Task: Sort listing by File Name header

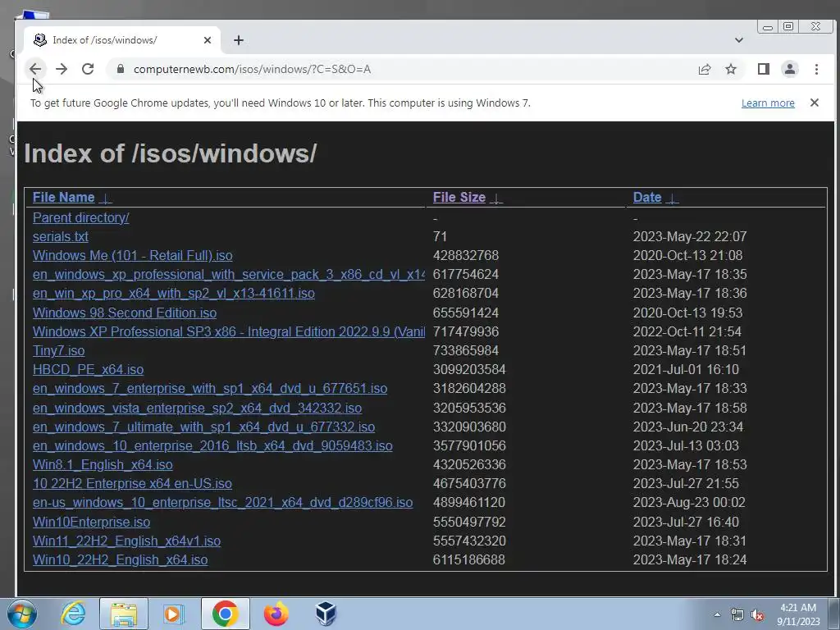Action: point(63,197)
